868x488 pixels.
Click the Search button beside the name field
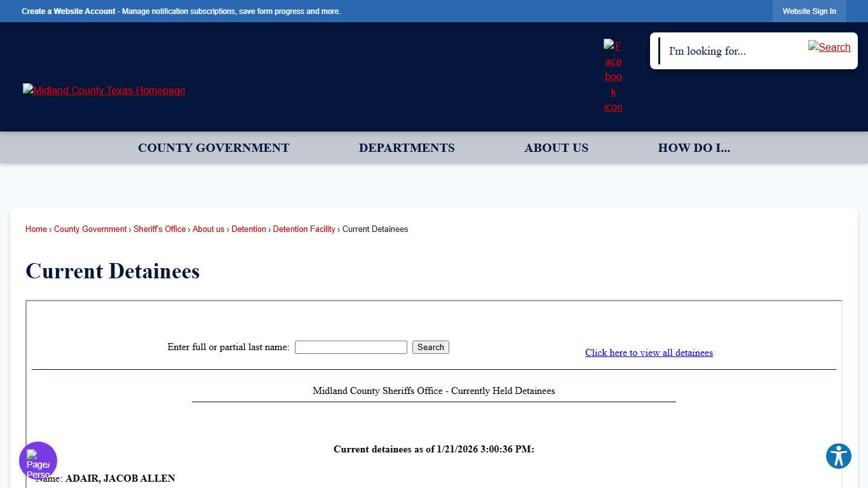[x=430, y=347]
